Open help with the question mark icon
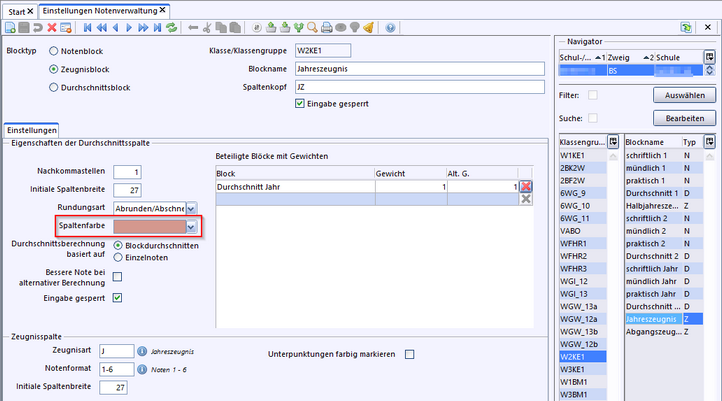The image size is (722, 401). [x=389, y=28]
